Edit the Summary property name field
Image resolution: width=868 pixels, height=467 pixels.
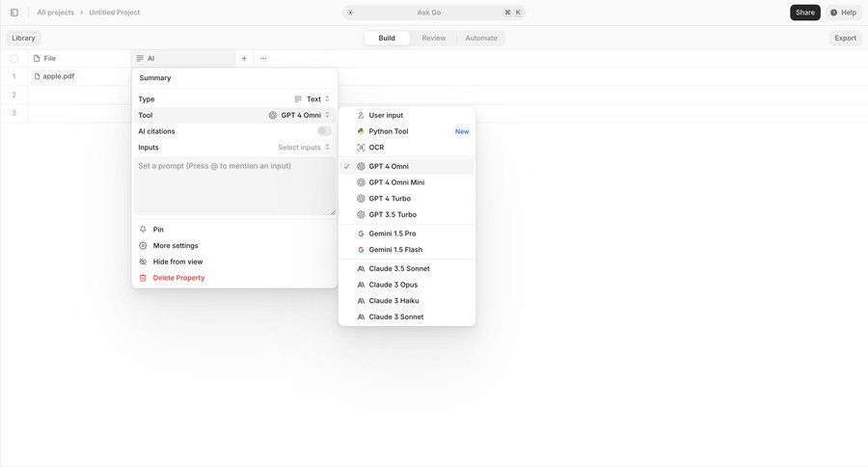tap(234, 78)
